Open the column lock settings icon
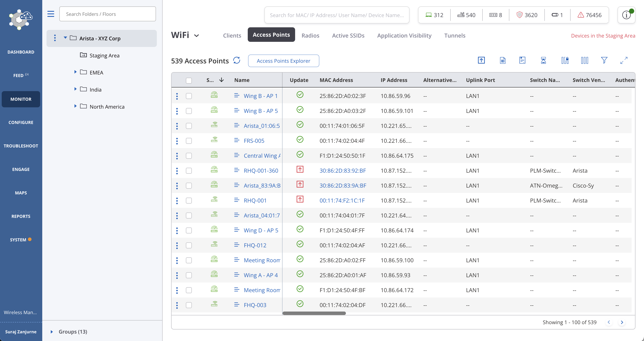644x341 pixels. click(565, 60)
